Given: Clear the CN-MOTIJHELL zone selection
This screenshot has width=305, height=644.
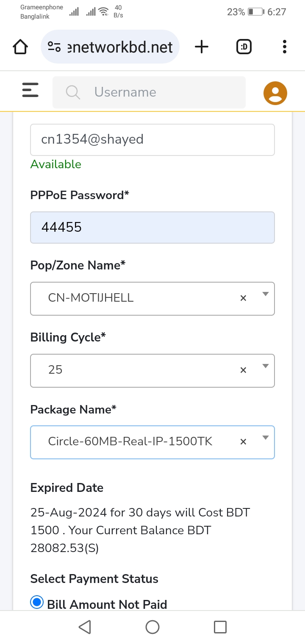Looking at the screenshot, I should point(243,298).
